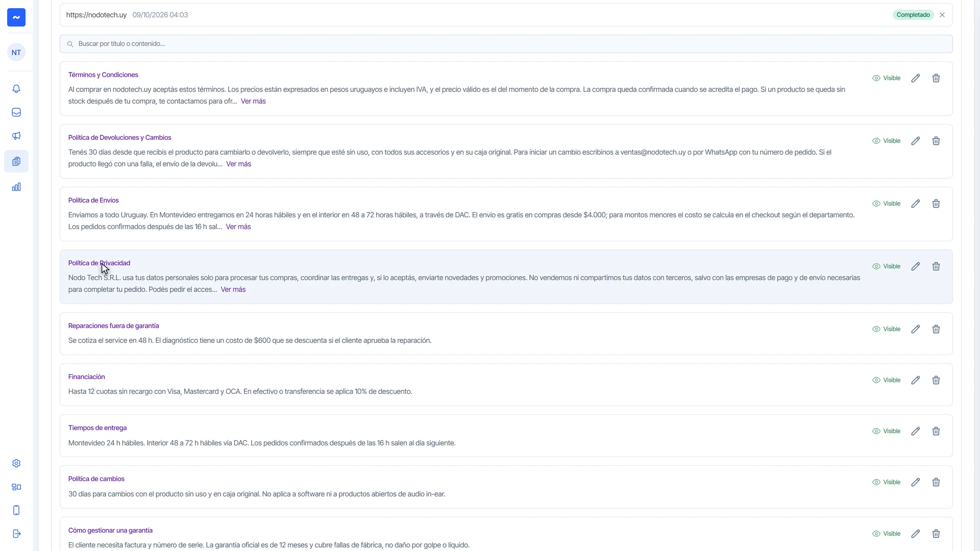Open the Reparaciones fuera de garantía title

click(x=113, y=326)
